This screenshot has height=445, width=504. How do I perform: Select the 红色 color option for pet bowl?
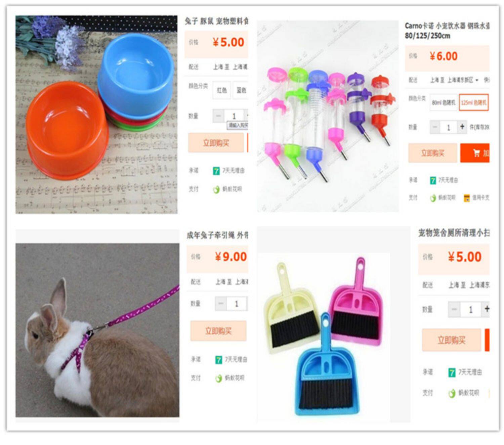222,90
